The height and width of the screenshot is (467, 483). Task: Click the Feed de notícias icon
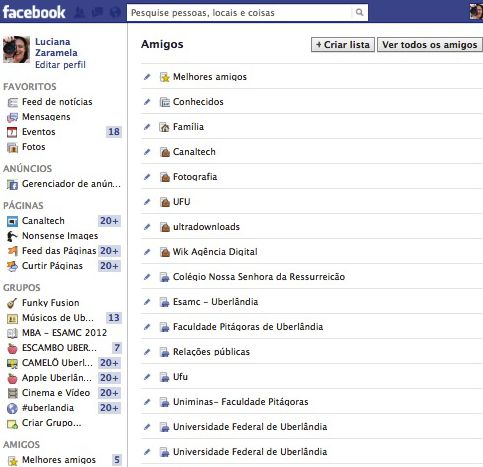[x=12, y=102]
